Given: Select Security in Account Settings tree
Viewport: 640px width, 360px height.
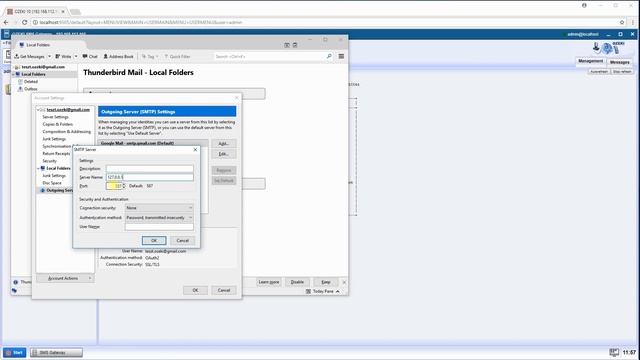Looking at the screenshot, I should pyautogui.click(x=49, y=161).
